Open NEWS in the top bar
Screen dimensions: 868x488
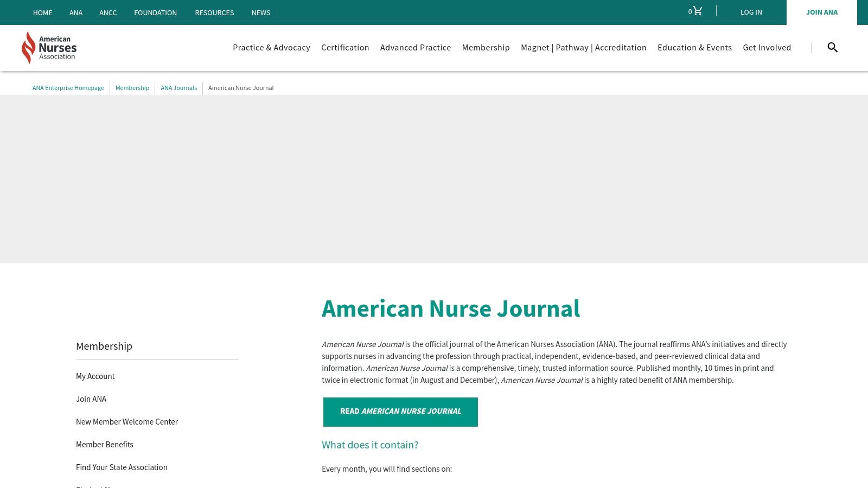pos(261,12)
